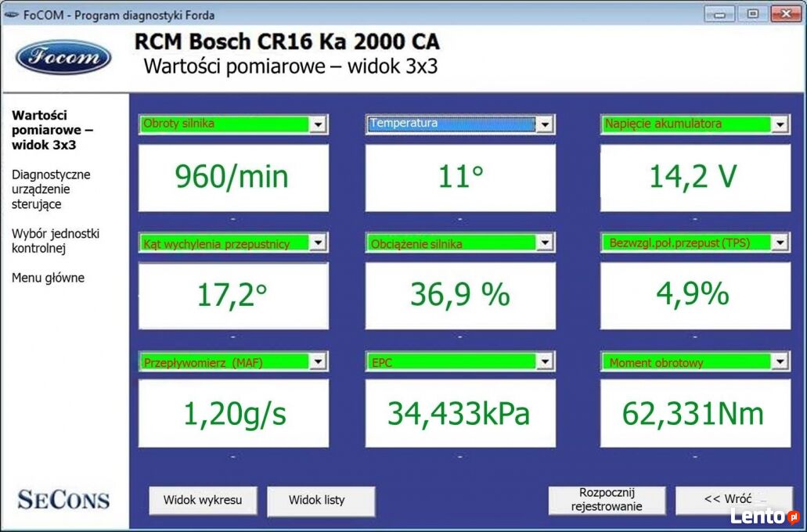Close the FoCOM window
The image size is (807, 532).
click(786, 14)
